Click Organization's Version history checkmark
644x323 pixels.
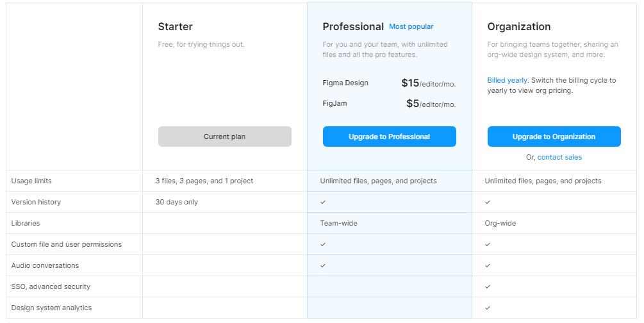pos(488,202)
